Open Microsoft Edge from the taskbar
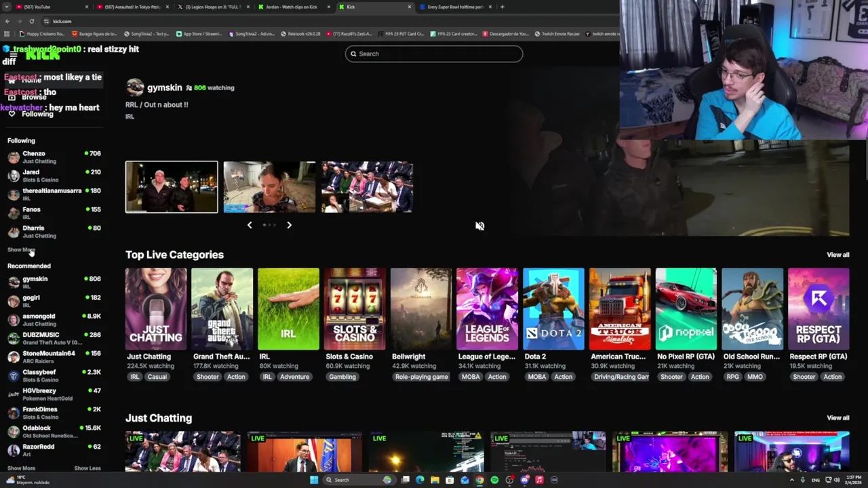This screenshot has height=488, width=868. [x=420, y=480]
